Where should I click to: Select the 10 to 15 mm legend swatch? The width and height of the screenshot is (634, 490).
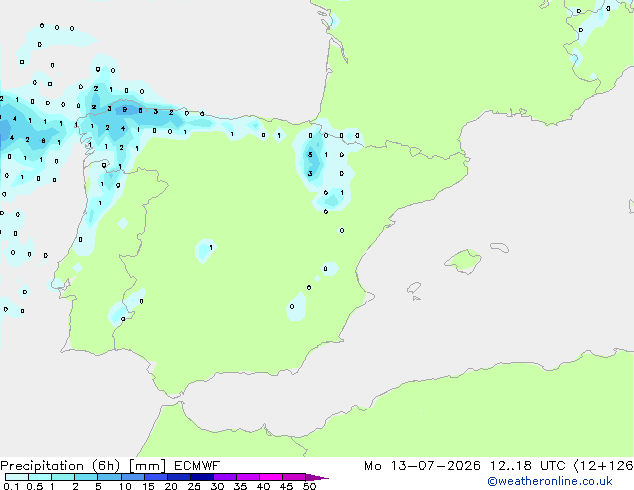pyautogui.click(x=132, y=477)
